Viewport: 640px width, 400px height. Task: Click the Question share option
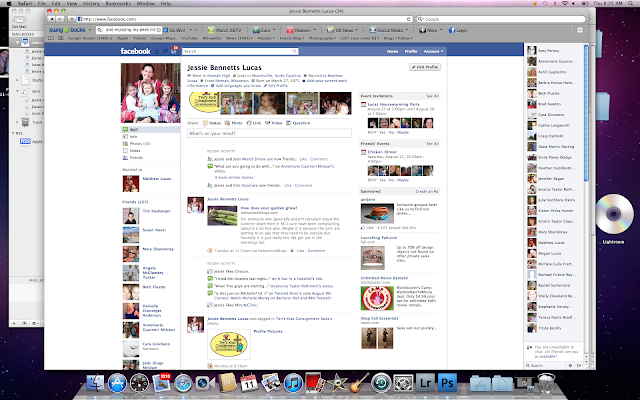click(x=298, y=123)
